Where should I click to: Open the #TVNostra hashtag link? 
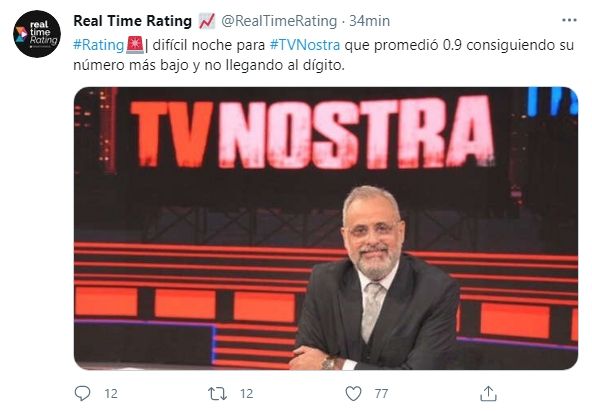point(305,45)
